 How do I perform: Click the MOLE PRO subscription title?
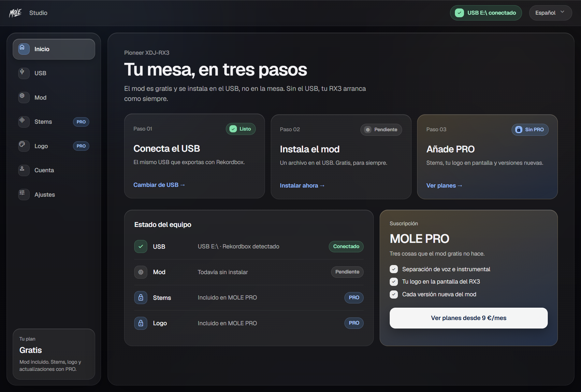click(x=419, y=239)
